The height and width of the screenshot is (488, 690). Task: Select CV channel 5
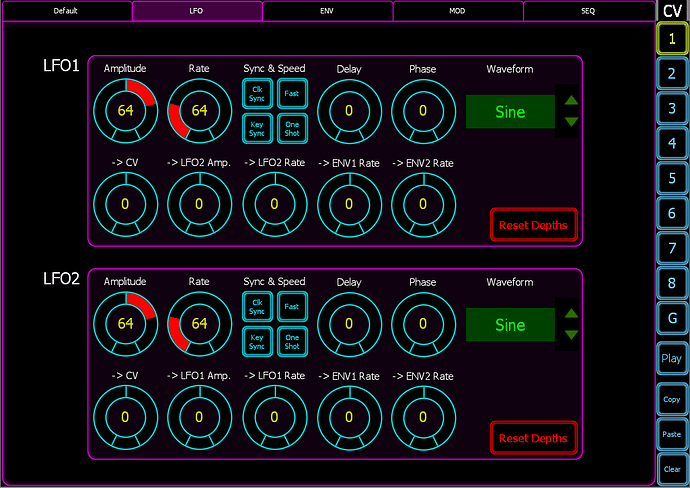point(672,178)
